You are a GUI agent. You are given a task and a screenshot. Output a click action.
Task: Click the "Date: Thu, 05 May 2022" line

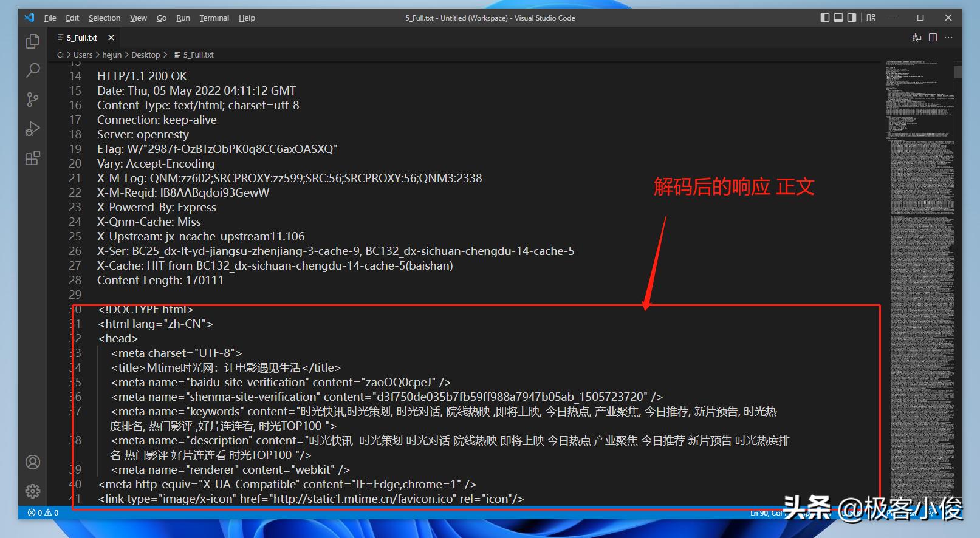196,90
